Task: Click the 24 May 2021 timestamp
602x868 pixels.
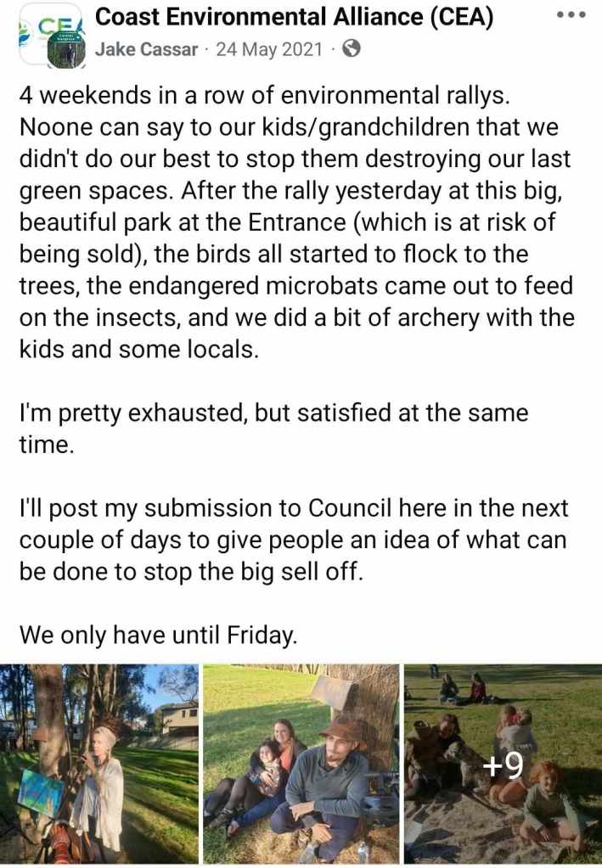Action: [269, 49]
